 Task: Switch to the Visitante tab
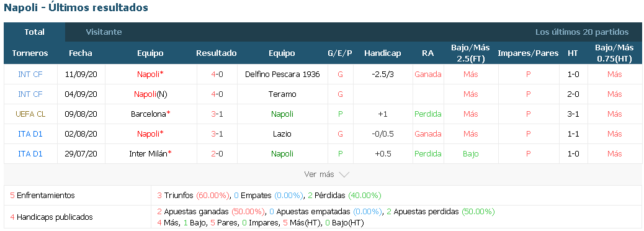(x=104, y=32)
